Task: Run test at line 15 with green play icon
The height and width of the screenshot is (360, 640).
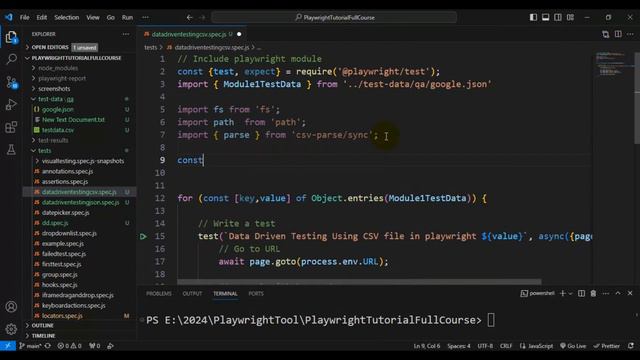Action: 143,236
